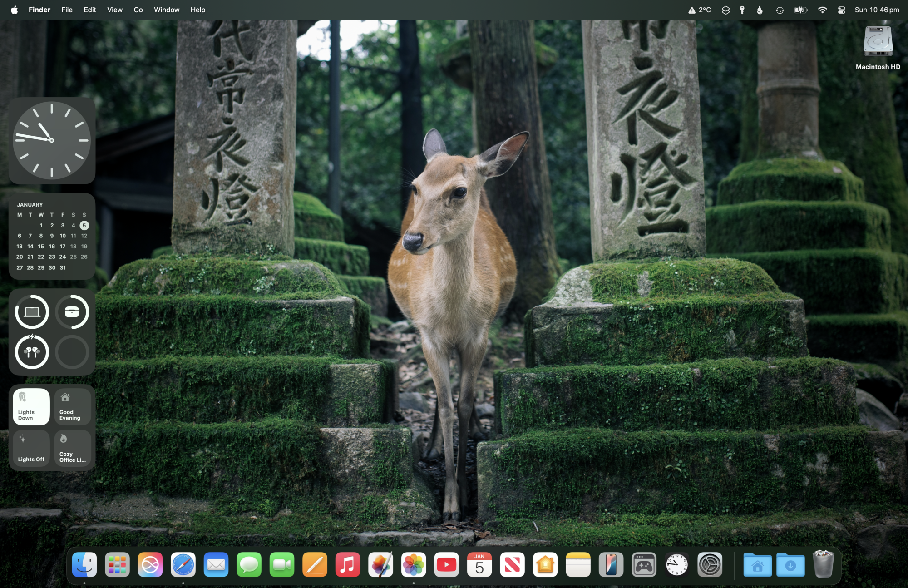Image resolution: width=908 pixels, height=588 pixels.
Task: Open Safari from the Dock
Action: 183,565
